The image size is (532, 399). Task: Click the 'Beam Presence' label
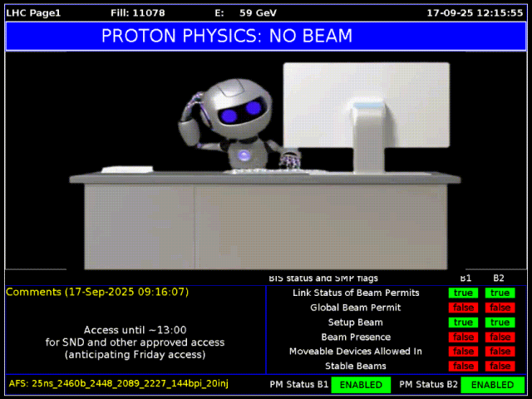coord(356,337)
